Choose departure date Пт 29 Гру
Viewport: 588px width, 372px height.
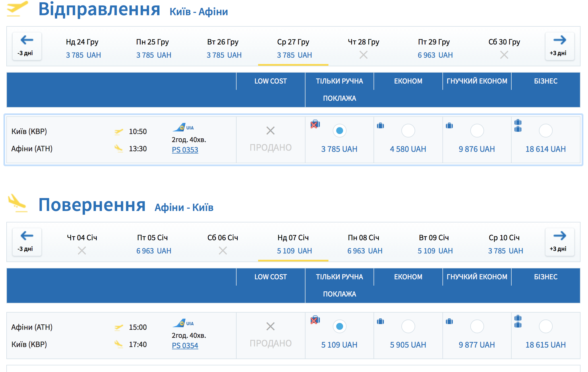(434, 48)
